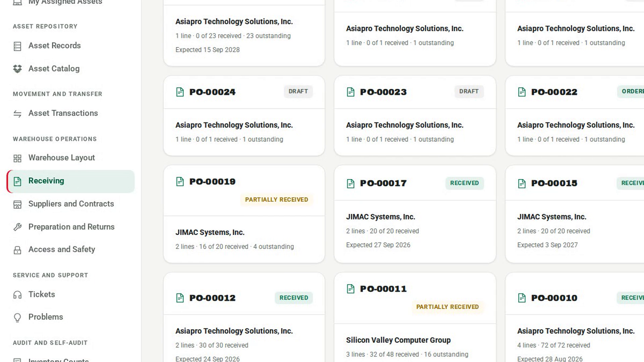
Task: Click the Asset Records list icon
Action: [x=17, y=46]
